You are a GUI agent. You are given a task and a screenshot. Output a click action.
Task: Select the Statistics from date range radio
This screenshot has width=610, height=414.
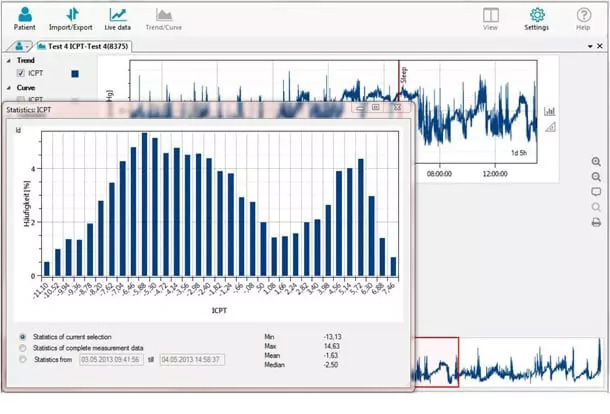pos(23,359)
